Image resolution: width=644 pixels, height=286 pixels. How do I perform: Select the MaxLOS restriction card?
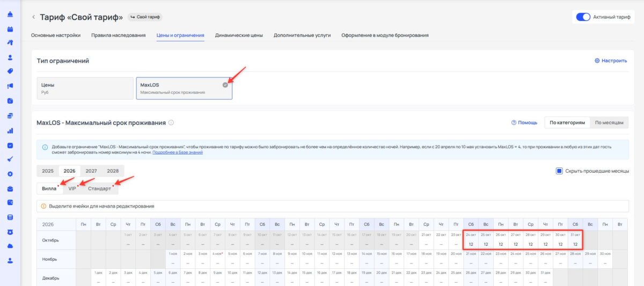point(184,89)
